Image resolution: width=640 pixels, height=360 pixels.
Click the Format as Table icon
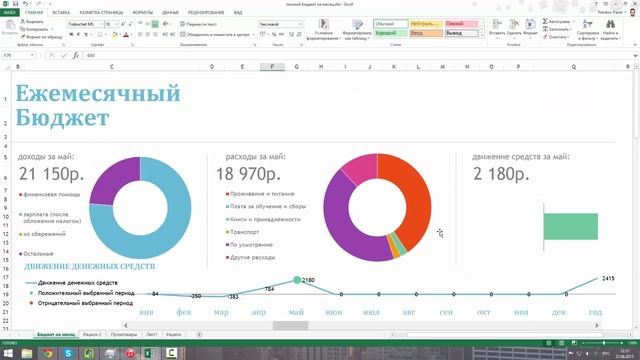coord(358,24)
